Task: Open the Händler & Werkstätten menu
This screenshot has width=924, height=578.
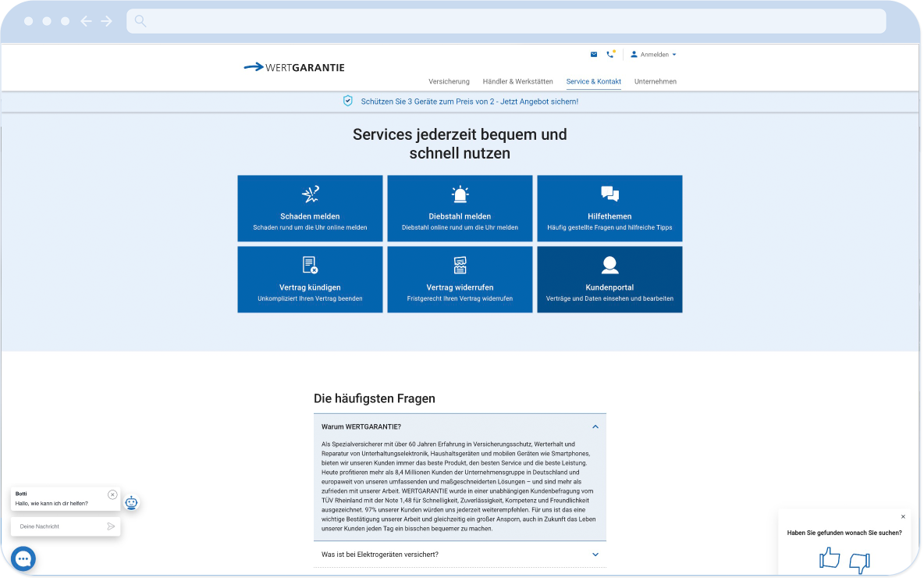Action: click(x=517, y=81)
